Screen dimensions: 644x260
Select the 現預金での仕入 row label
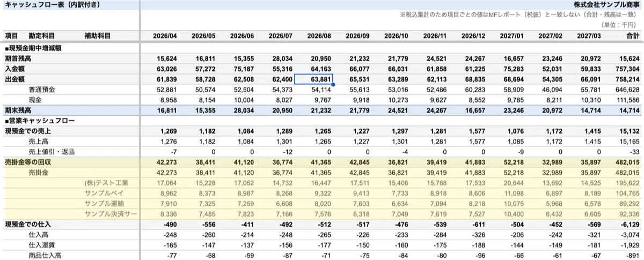[28, 224]
